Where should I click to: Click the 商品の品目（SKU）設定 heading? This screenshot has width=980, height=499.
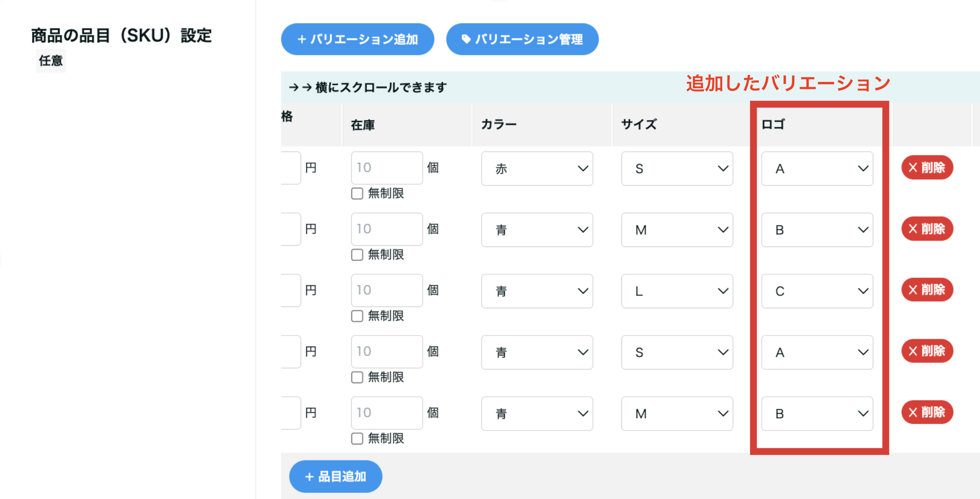(121, 36)
